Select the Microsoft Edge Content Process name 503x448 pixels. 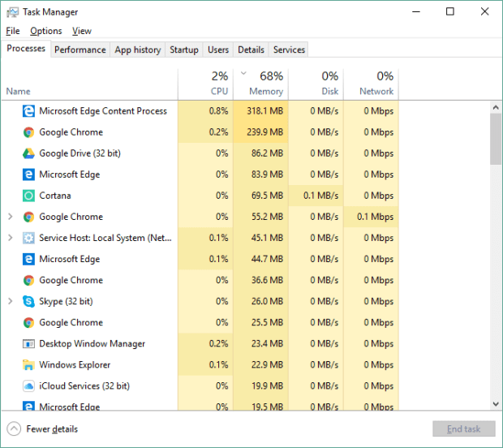pos(103,111)
